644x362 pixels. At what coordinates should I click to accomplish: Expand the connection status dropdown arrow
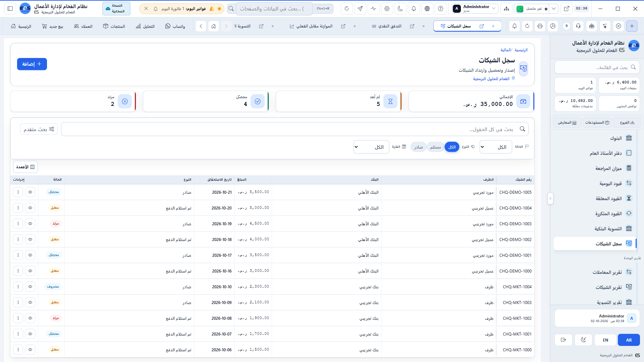554,9
